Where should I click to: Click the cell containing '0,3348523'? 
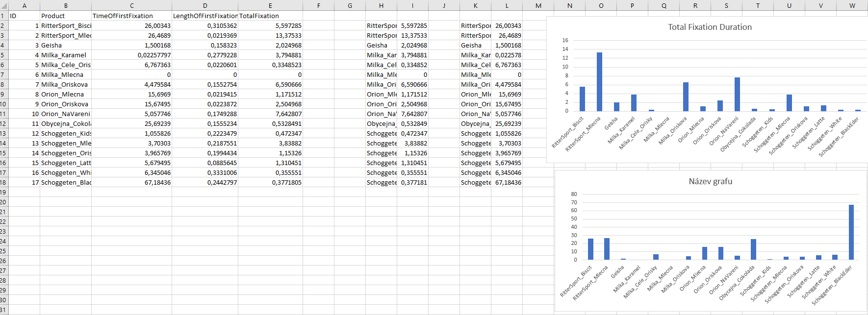click(x=270, y=65)
